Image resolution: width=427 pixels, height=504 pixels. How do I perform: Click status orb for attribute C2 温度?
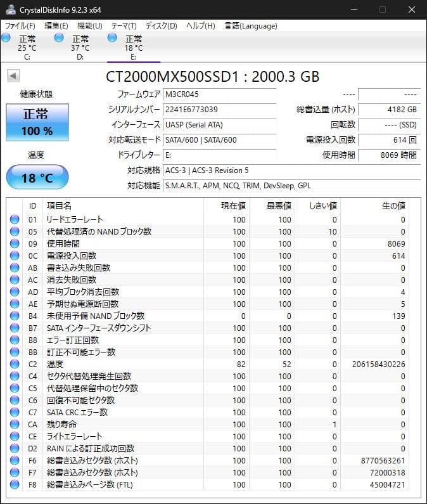point(15,364)
